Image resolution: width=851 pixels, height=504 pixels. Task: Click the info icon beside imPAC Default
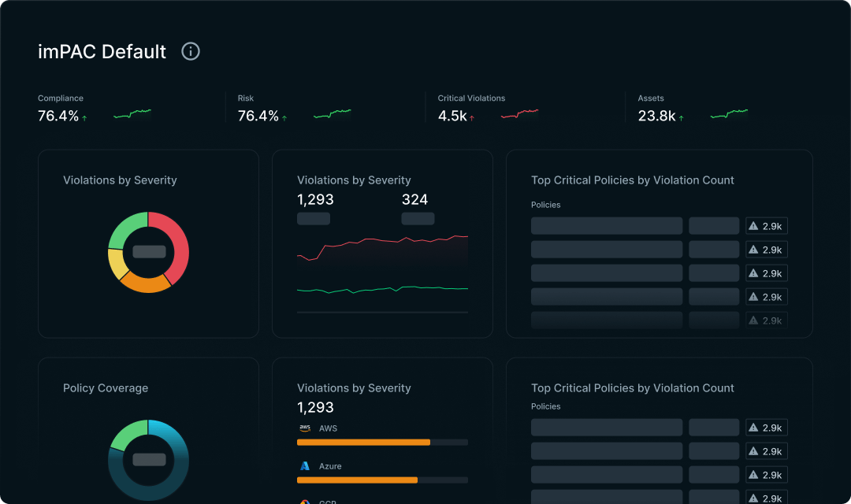[x=191, y=51]
